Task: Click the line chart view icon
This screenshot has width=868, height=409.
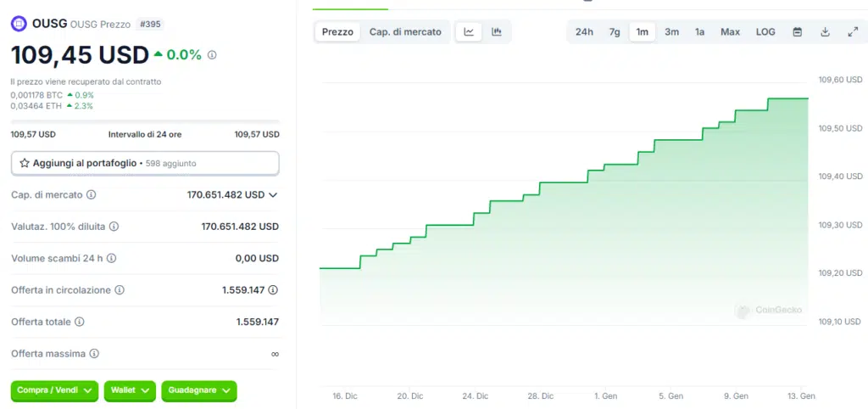Action: (469, 32)
